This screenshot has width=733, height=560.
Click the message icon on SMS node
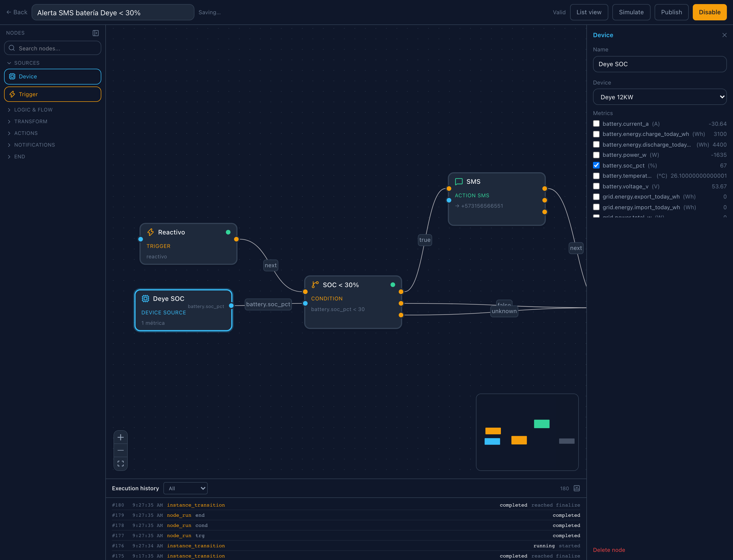pos(459,182)
